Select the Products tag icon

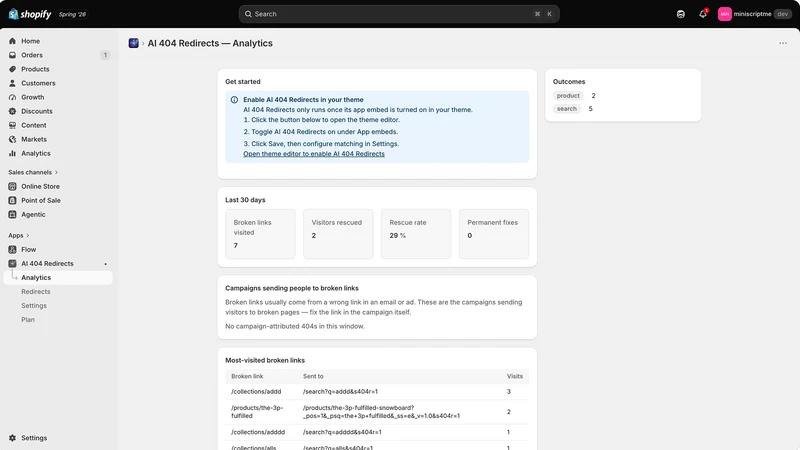tap(12, 69)
